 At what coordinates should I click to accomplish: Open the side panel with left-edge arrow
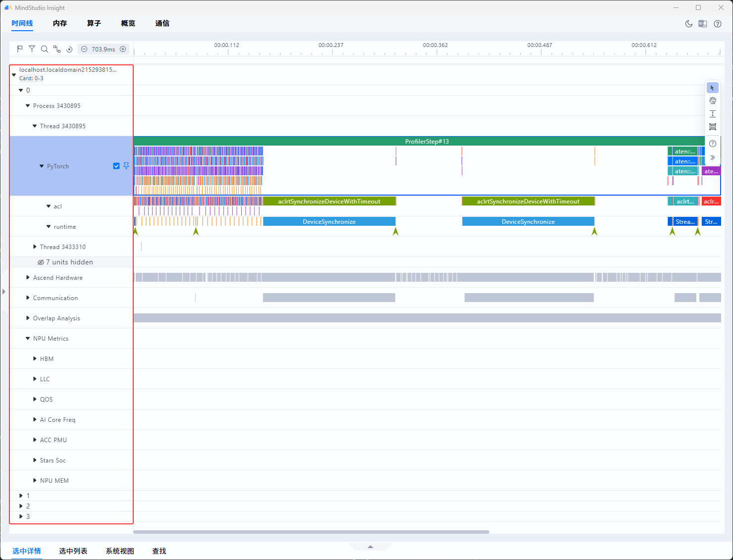click(3, 292)
